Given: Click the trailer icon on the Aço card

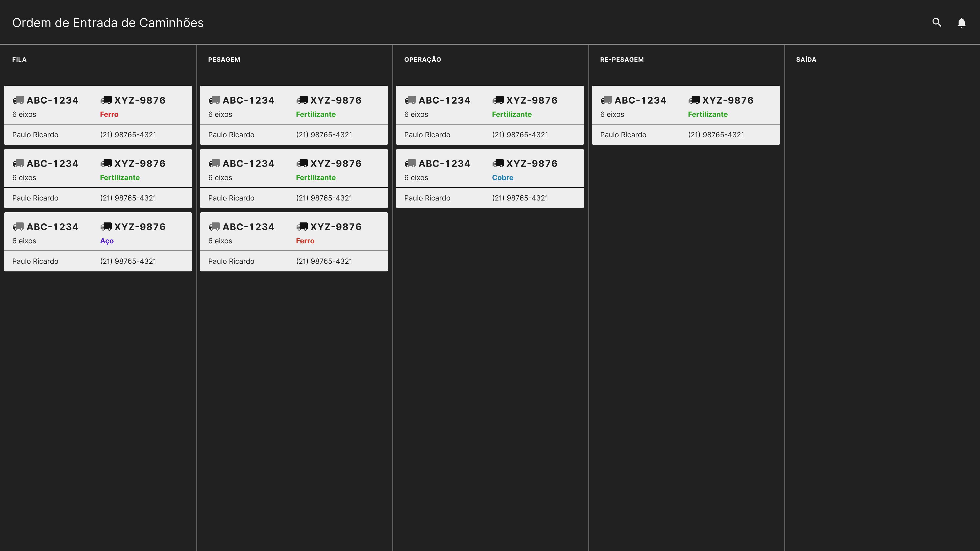Looking at the screenshot, I should tap(106, 227).
